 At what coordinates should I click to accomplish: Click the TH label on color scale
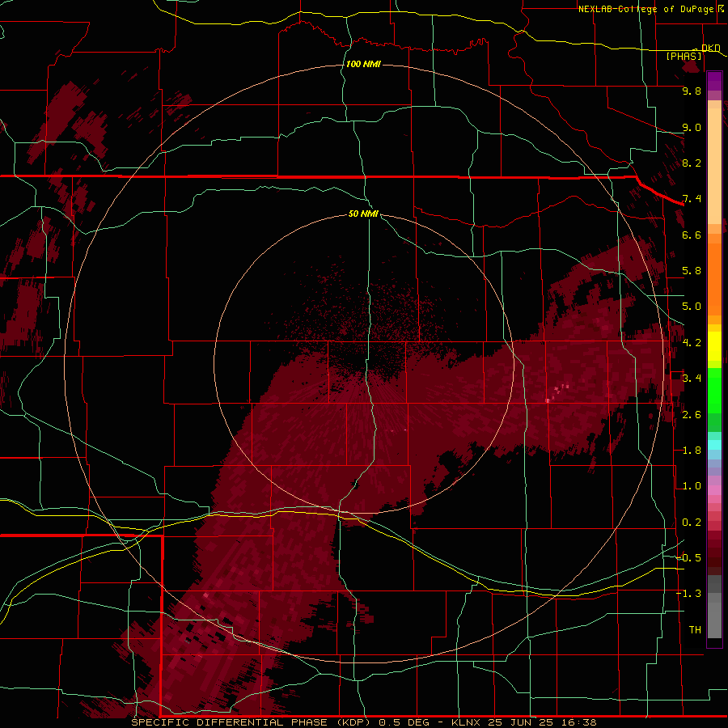695,630
